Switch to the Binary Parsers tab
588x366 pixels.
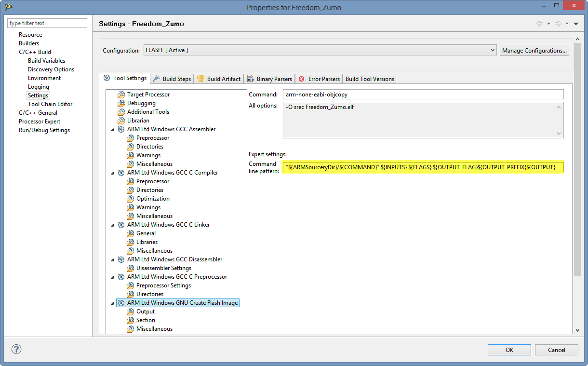(269, 79)
